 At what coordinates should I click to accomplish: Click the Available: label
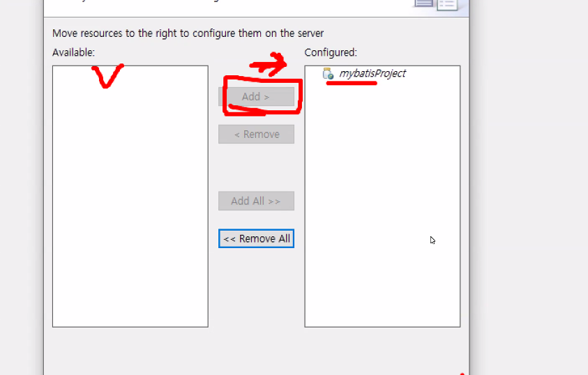73,52
